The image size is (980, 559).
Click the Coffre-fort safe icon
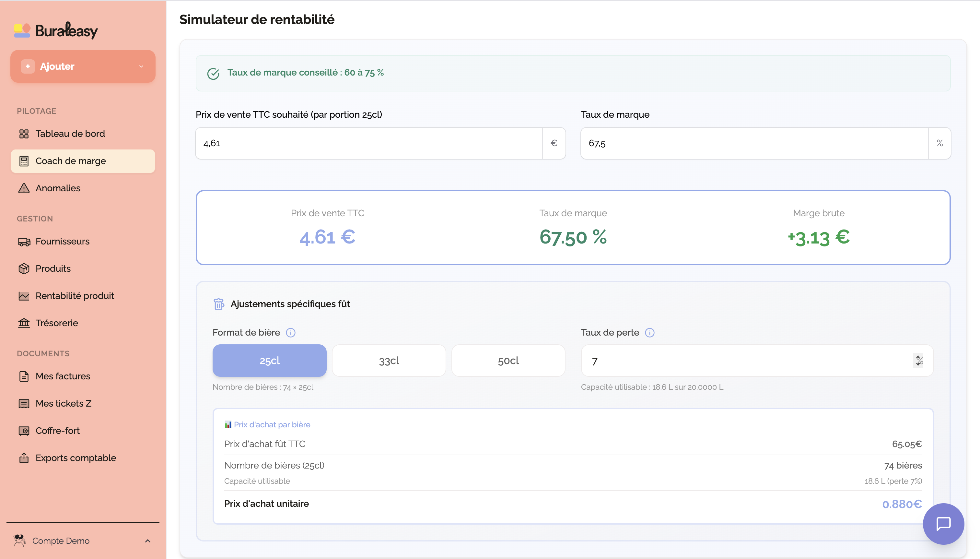(x=24, y=431)
